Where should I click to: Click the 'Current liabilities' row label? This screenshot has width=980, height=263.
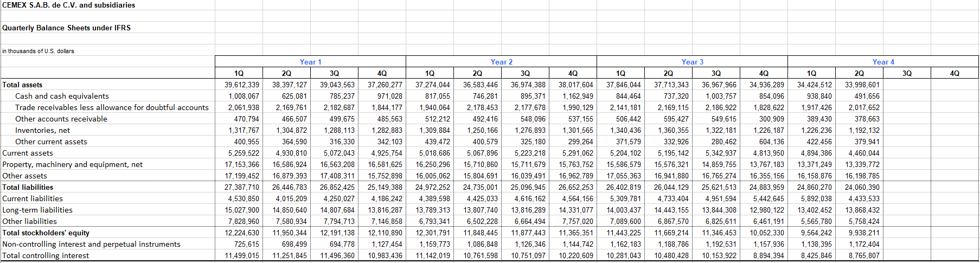[x=33, y=198]
